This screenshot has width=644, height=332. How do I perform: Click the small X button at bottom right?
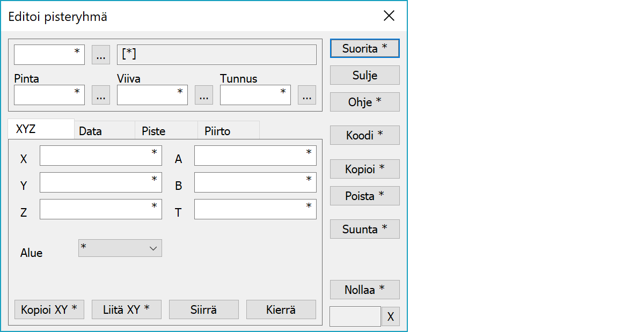(x=390, y=316)
